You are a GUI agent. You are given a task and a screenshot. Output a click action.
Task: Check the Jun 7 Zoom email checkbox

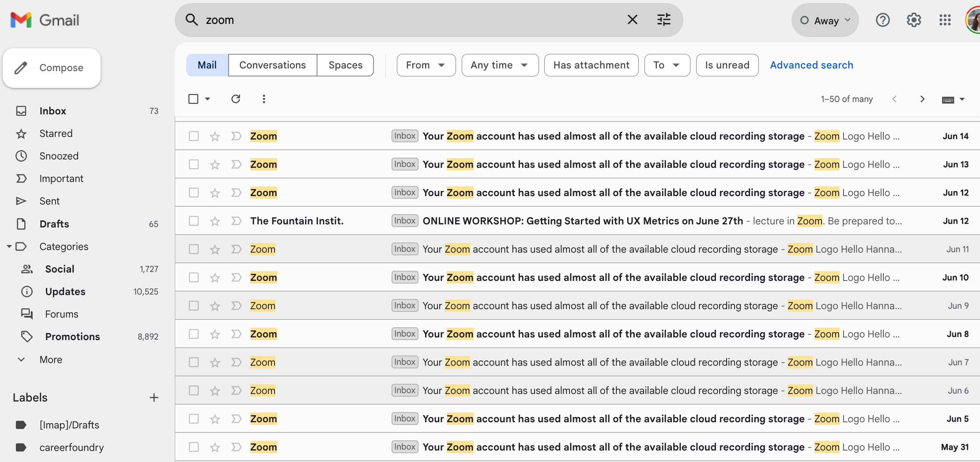click(x=193, y=362)
